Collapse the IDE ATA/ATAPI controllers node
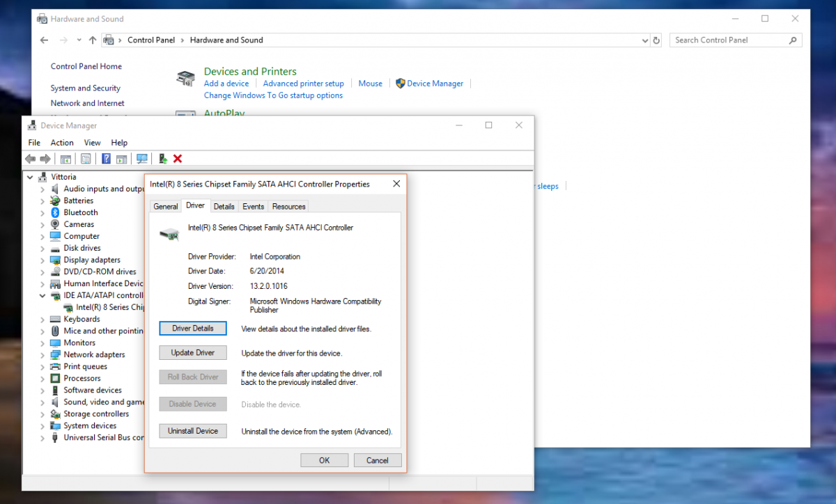The width and height of the screenshot is (836, 504). coord(42,296)
